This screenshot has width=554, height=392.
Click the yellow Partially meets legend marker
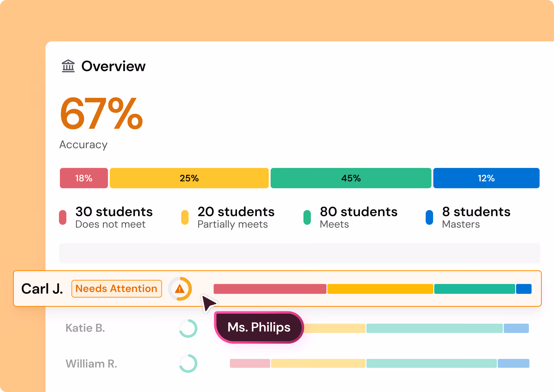click(x=185, y=217)
